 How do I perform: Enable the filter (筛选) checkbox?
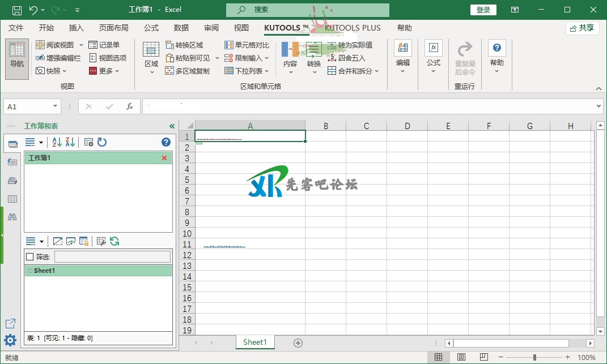point(30,257)
